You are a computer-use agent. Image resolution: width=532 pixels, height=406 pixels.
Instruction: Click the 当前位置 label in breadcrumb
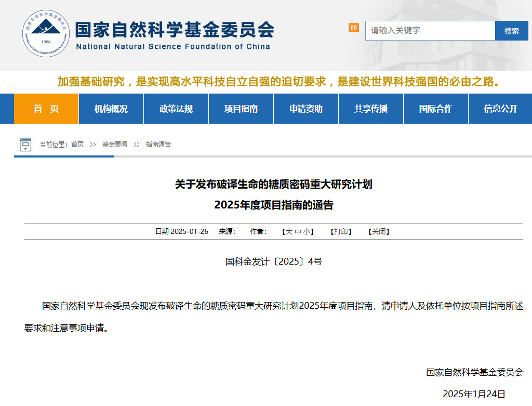[x=54, y=145]
